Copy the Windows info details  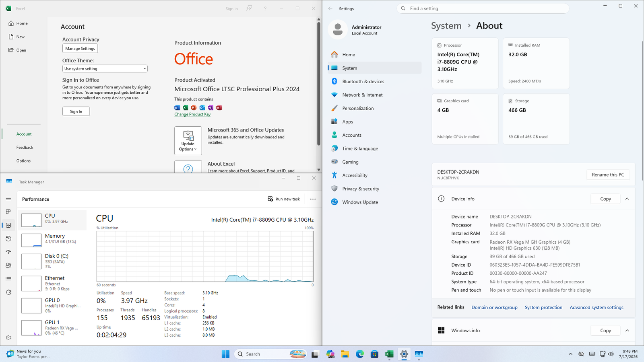click(605, 331)
